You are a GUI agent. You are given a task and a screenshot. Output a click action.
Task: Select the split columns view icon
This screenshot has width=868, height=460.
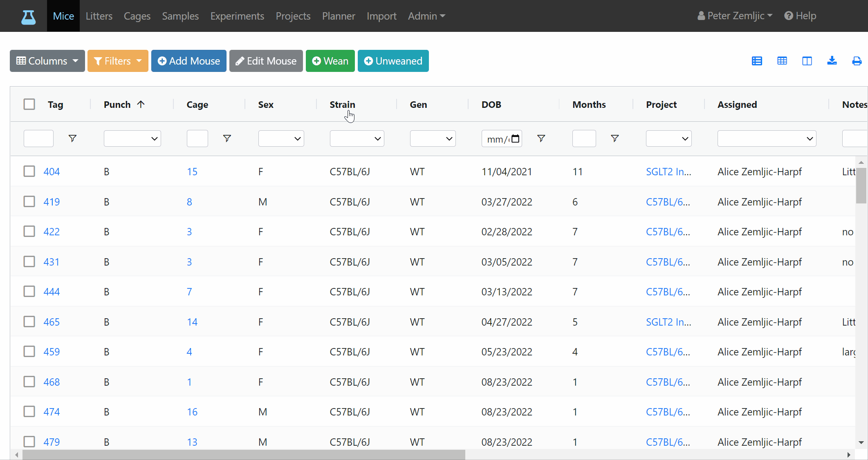807,61
